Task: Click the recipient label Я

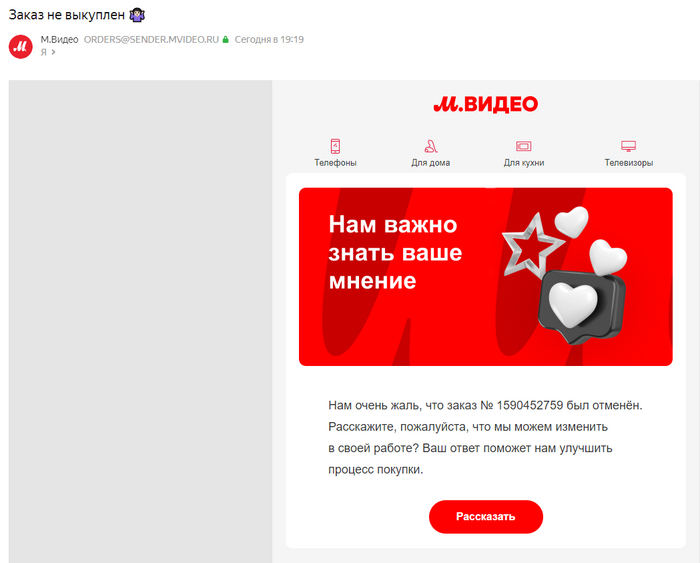Action: tap(43, 52)
